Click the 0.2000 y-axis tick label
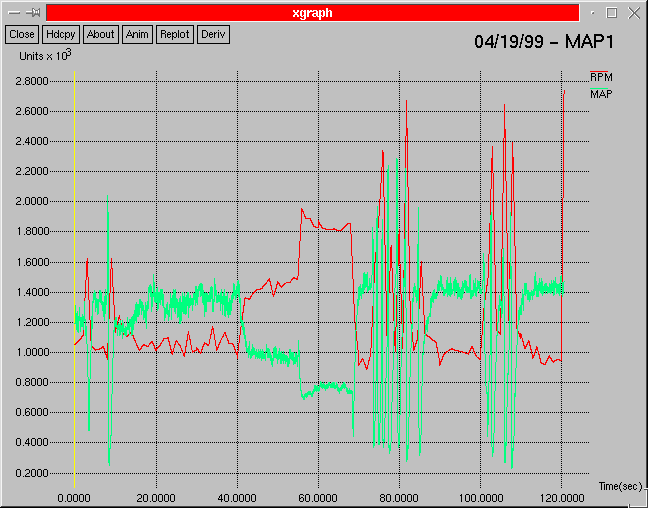 pyautogui.click(x=32, y=473)
